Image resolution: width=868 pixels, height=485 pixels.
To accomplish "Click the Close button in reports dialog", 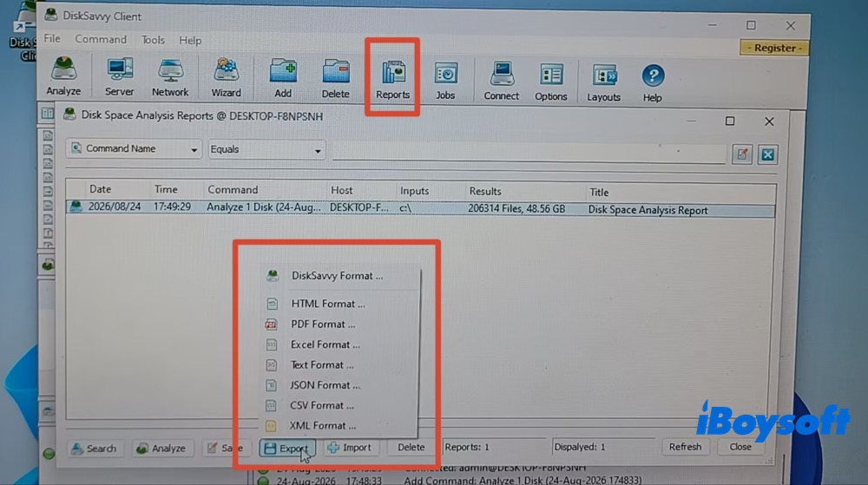I will tap(740, 446).
